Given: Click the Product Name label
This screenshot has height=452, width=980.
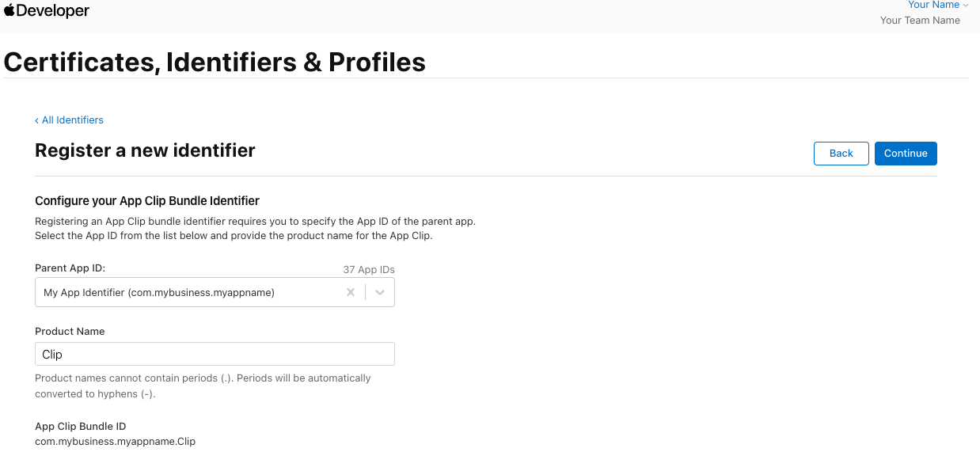Looking at the screenshot, I should (70, 332).
